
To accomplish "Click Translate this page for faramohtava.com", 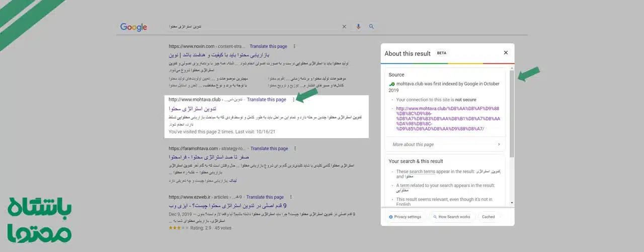I will [x=269, y=149].
